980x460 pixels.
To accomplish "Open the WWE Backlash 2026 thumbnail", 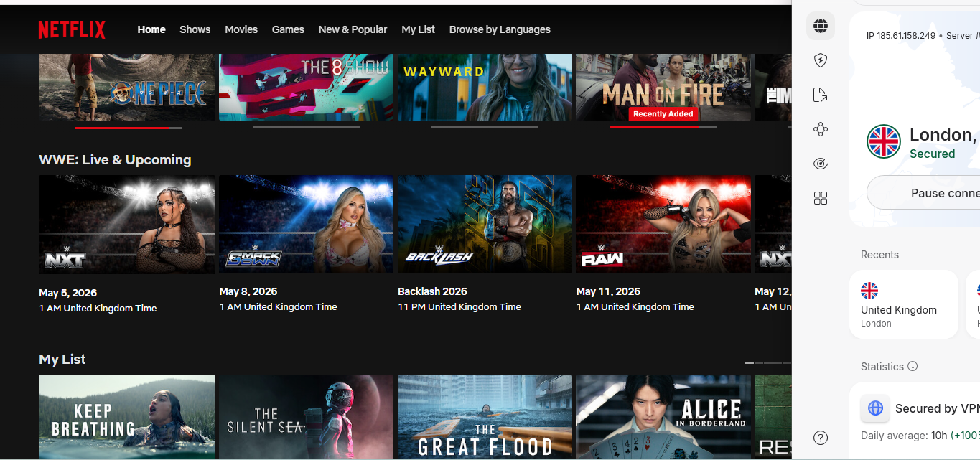I will pos(485,224).
